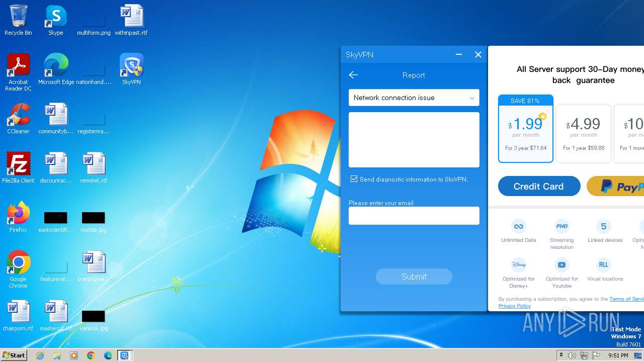
Task: Click the issue description text box
Action: (414, 139)
